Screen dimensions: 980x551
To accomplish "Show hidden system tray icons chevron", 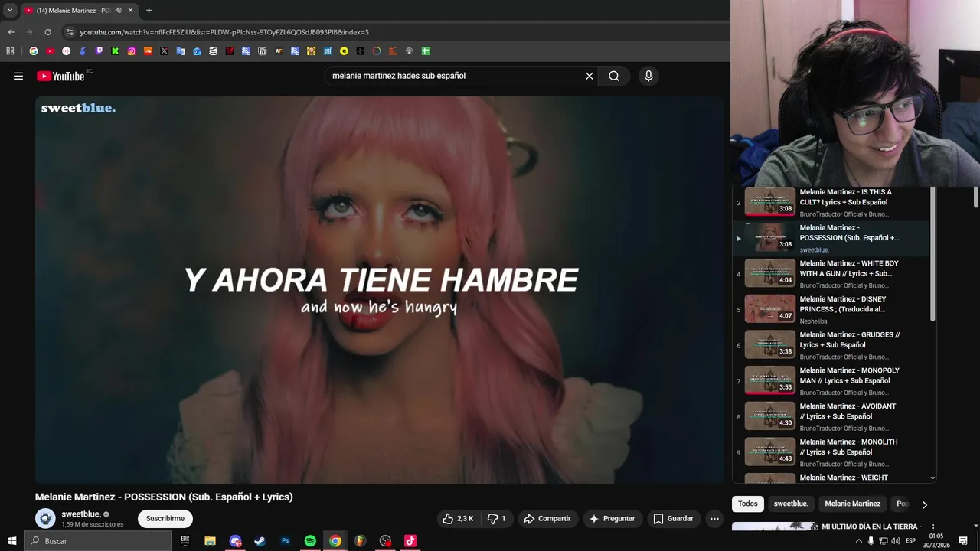I will [858, 541].
